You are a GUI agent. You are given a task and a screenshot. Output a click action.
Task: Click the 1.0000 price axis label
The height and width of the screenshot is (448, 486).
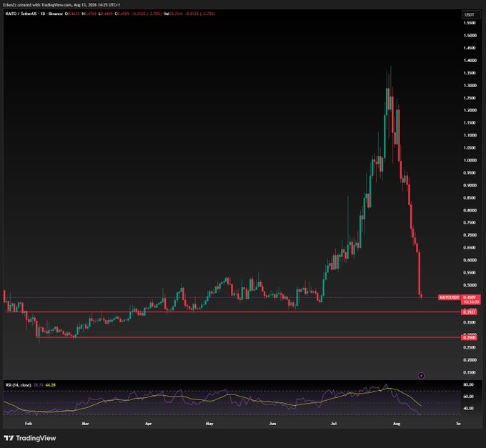point(470,160)
